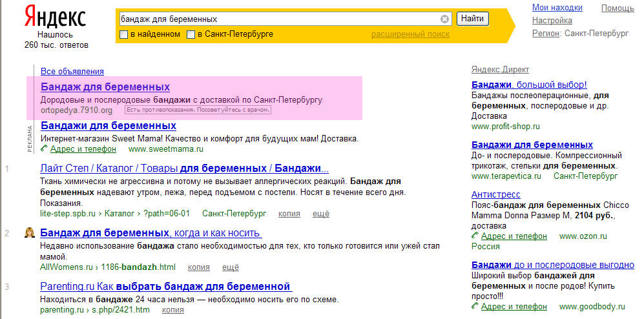Open the Parenting.ru "Как выбрать бандаж" result

click(165, 286)
